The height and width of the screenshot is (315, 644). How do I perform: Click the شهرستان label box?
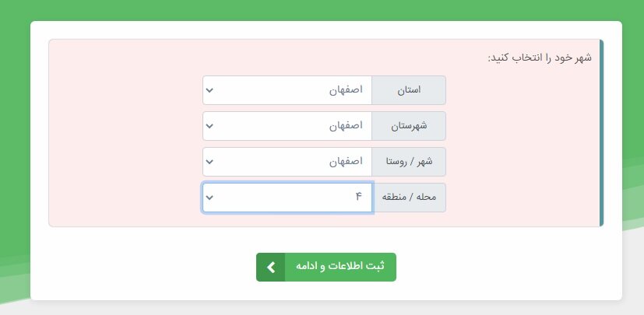409,126
